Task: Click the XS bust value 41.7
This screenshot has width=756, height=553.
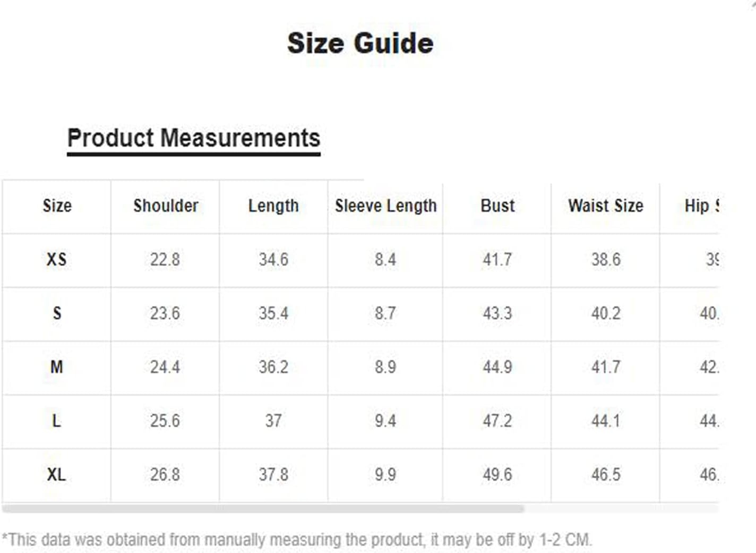Action: pyautogui.click(x=497, y=259)
